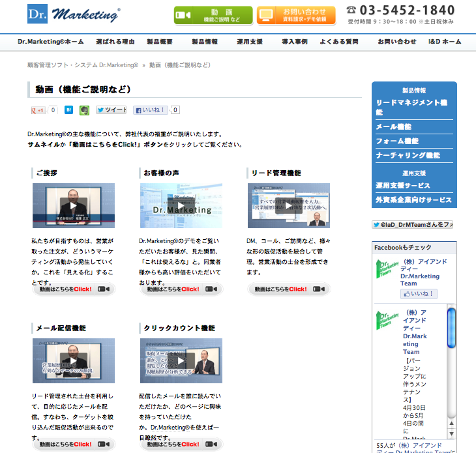Click the 顧客管理ソフト・システム breadcrumb link
Image resolution: width=476 pixels, height=453 pixels.
click(83, 65)
